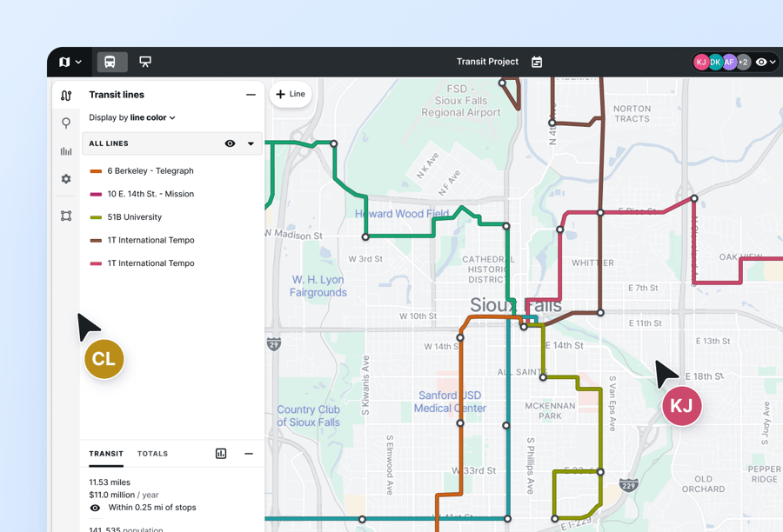The height and width of the screenshot is (532, 783).
Task: Show the +2 more collaborators
Action: (743, 62)
